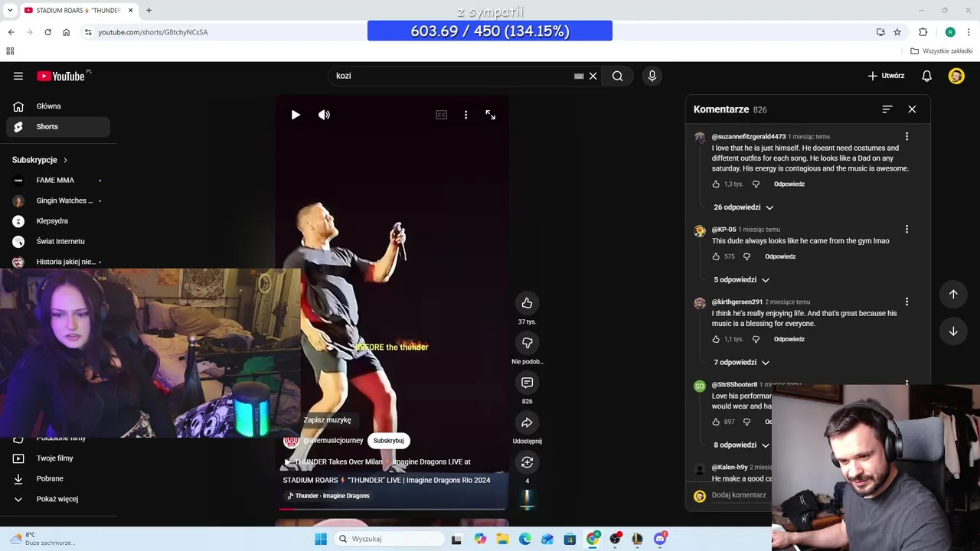Close the Komentarze panel

[912, 109]
